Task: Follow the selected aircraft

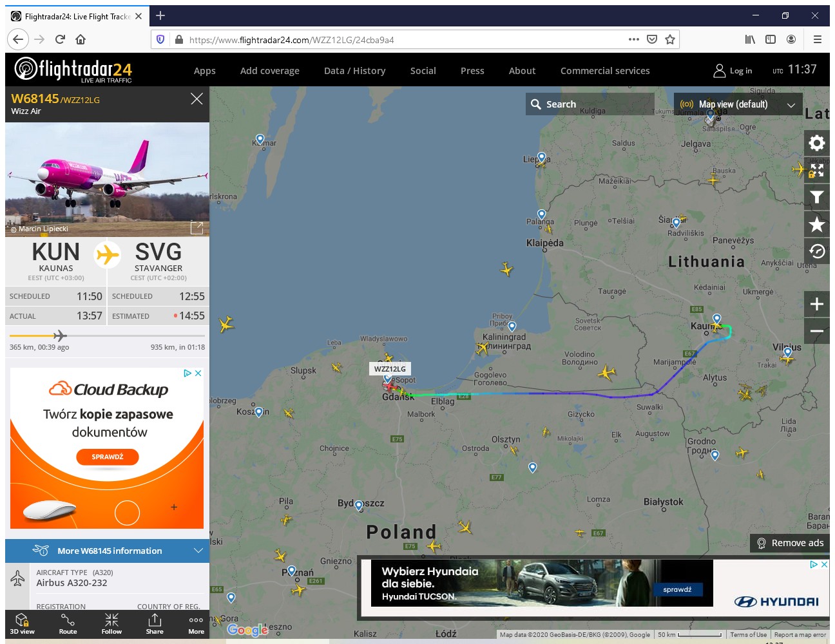Action: point(111,623)
